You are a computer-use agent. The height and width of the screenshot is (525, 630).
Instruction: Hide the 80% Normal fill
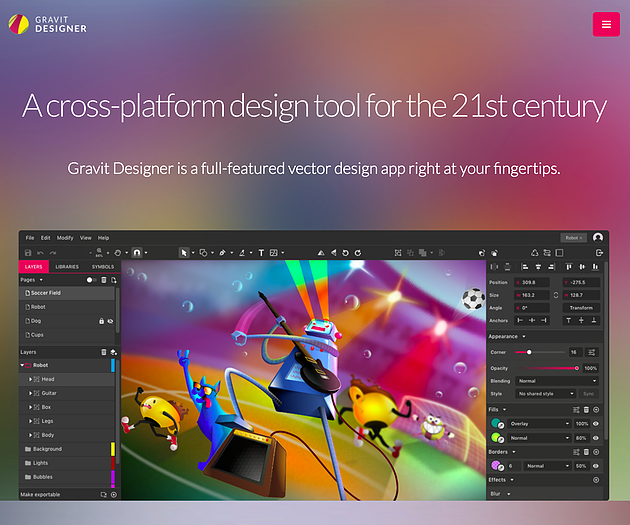point(596,438)
